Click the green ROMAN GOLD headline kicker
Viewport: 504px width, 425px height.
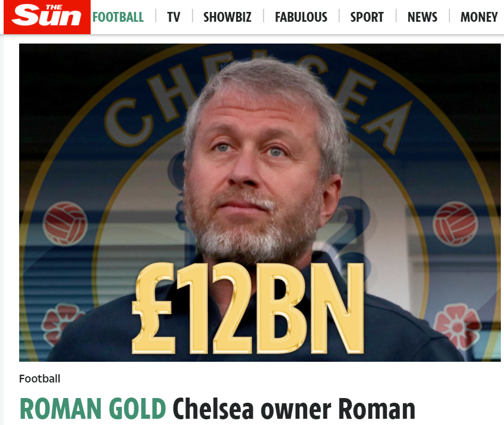pos(93,409)
